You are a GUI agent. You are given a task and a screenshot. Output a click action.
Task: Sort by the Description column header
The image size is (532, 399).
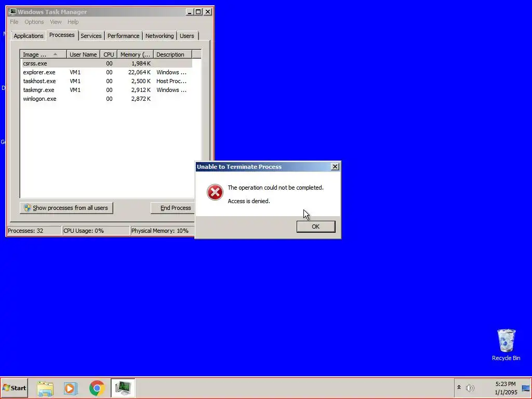click(x=172, y=55)
